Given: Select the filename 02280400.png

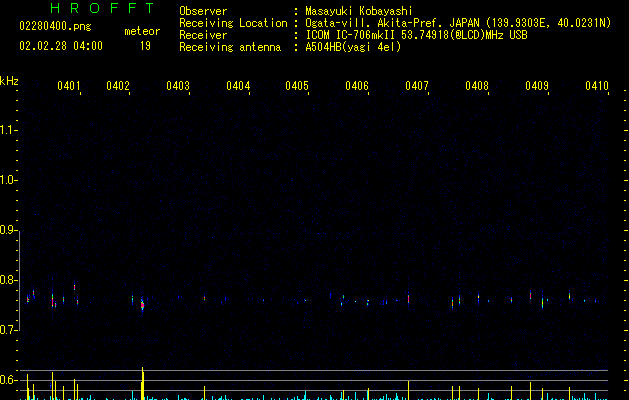Looking at the screenshot, I should coord(55,26).
